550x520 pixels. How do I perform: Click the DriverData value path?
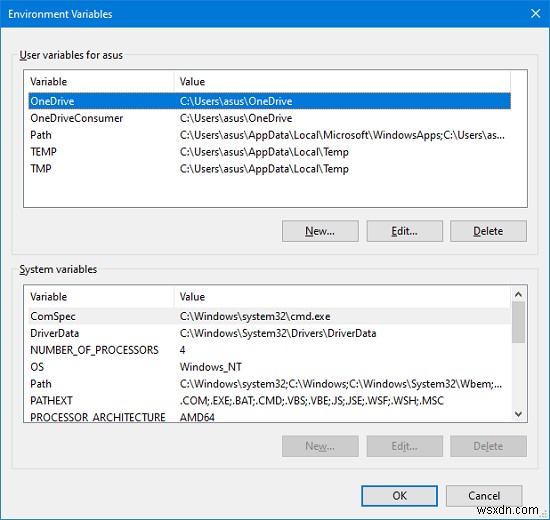click(x=278, y=333)
